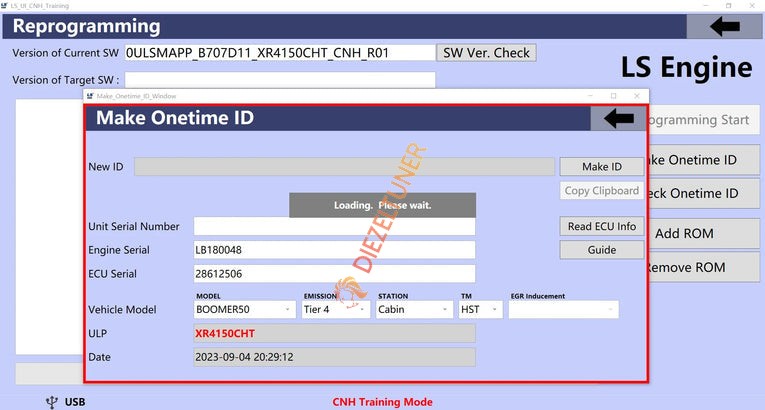
Task: Click the SW Ver. Check button
Action: (x=486, y=53)
